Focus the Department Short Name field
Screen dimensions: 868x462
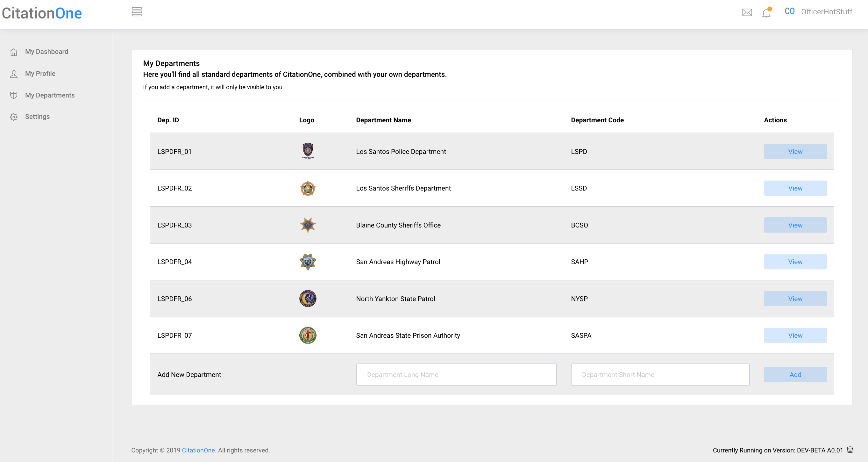(x=660, y=374)
